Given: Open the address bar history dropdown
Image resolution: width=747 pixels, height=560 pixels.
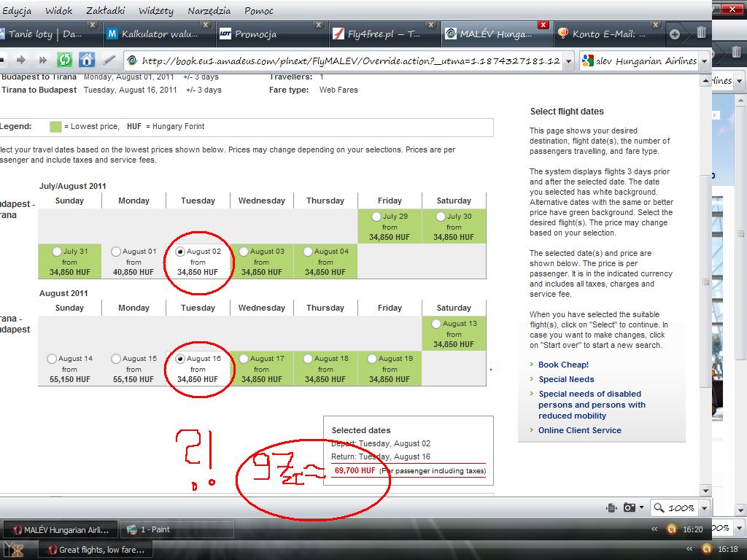Looking at the screenshot, I should click(568, 61).
